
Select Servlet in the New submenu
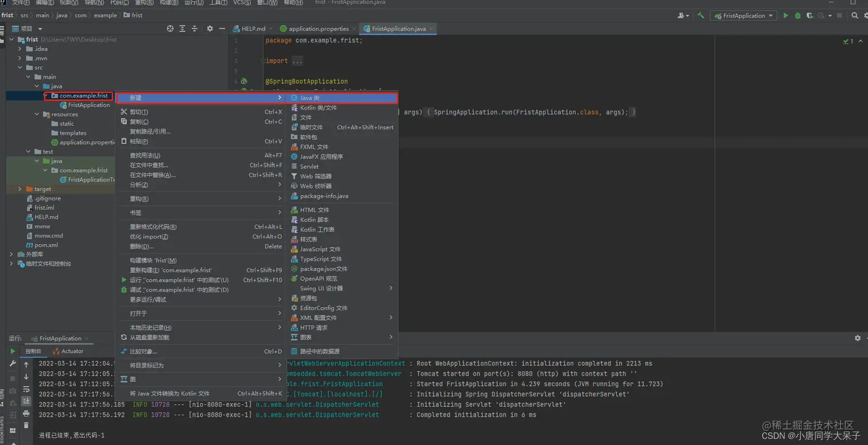pyautogui.click(x=342, y=166)
